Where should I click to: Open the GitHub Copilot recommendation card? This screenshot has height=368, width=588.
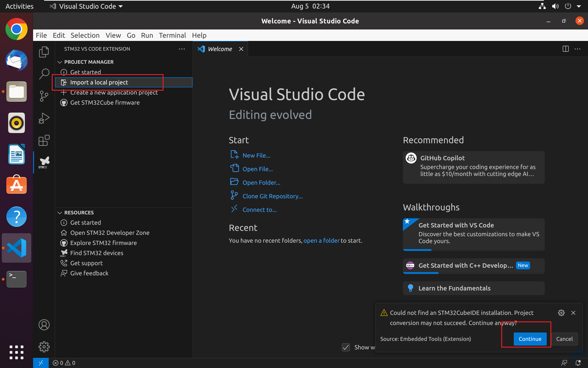474,167
